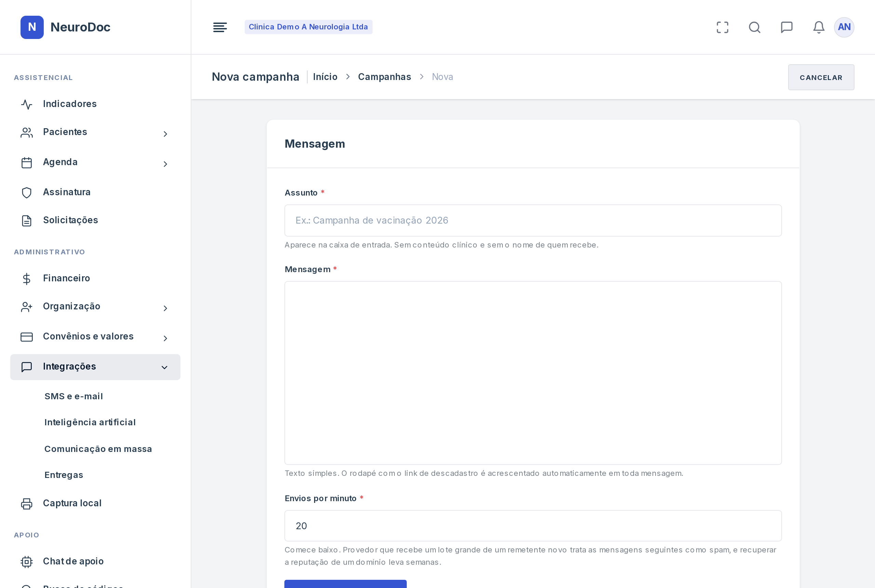This screenshot has height=588, width=875.
Task: Expand the Agenda submenu chevron
Action: [x=165, y=164]
